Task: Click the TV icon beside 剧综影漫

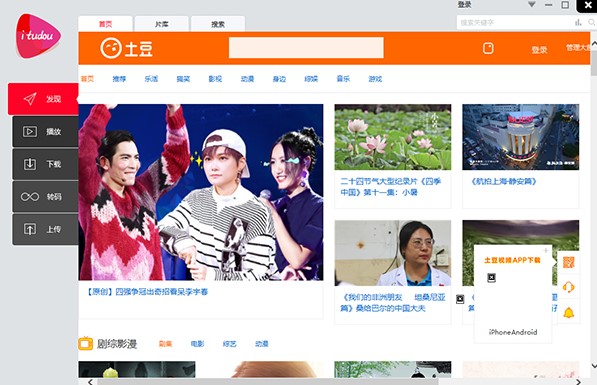Action: point(86,343)
